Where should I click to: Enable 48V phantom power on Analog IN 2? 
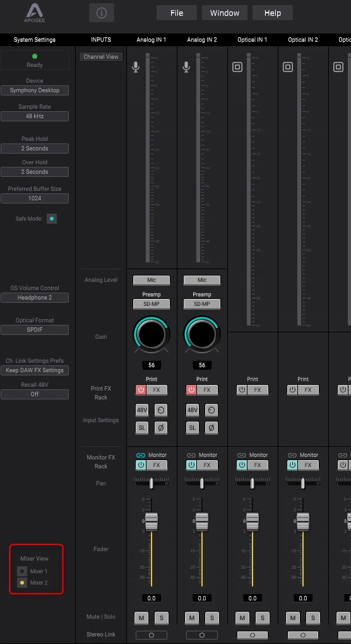point(193,410)
